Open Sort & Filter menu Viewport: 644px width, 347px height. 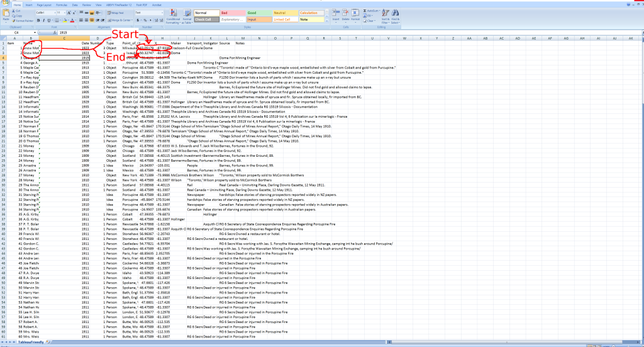tap(386, 16)
